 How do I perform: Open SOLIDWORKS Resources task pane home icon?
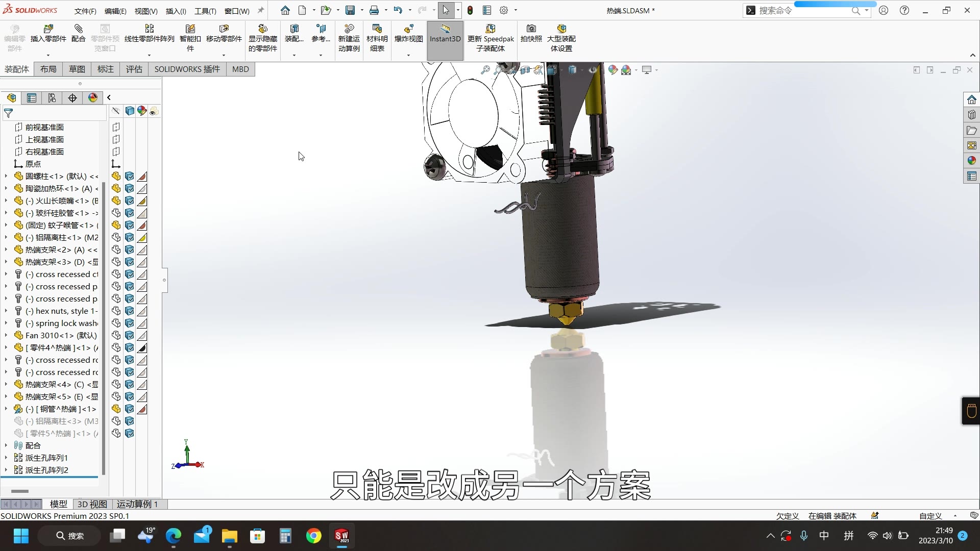972,99
